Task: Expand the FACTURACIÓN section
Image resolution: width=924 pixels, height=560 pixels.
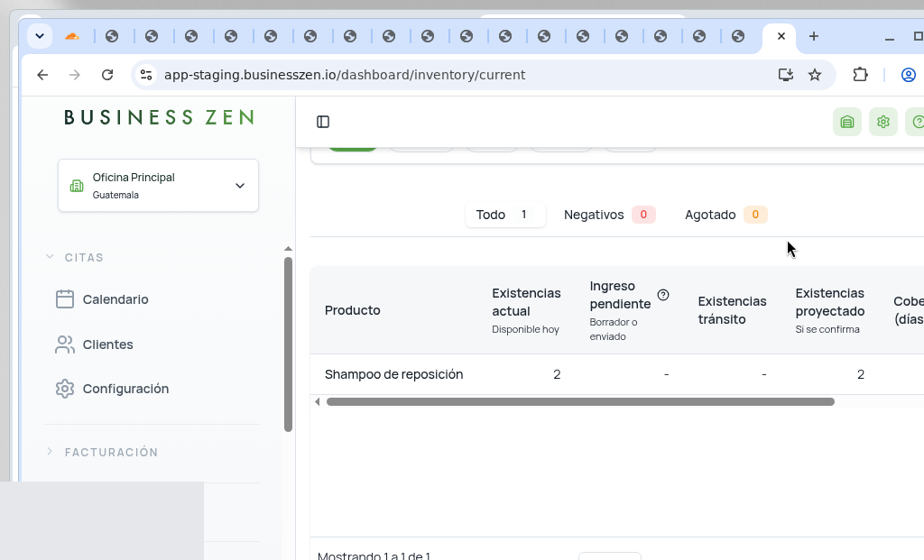Action: [x=103, y=453]
